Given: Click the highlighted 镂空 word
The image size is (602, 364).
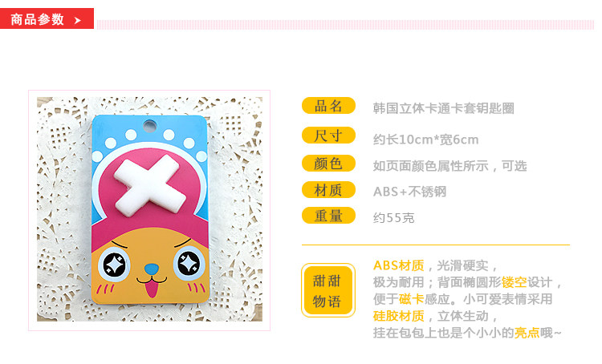Looking at the screenshot, I should [514, 282].
